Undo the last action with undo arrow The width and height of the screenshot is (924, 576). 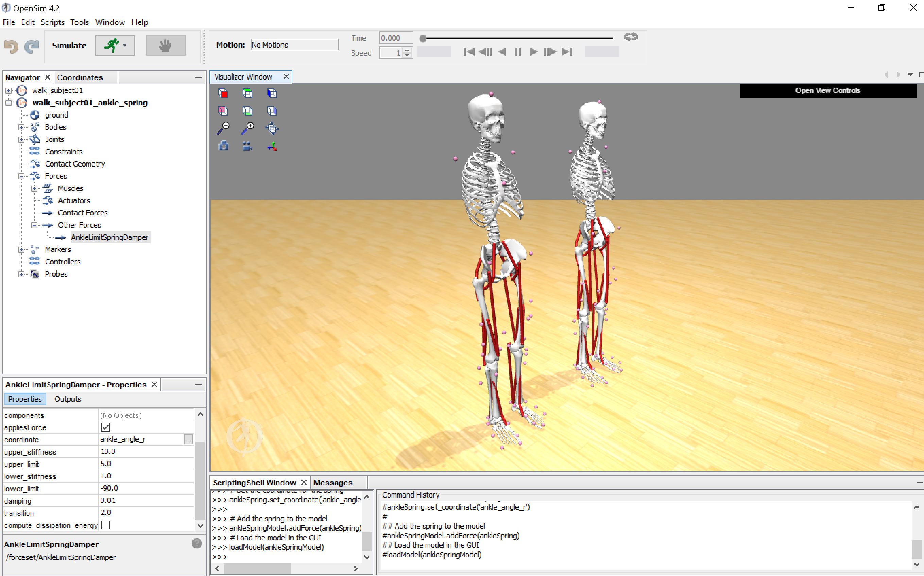click(11, 46)
